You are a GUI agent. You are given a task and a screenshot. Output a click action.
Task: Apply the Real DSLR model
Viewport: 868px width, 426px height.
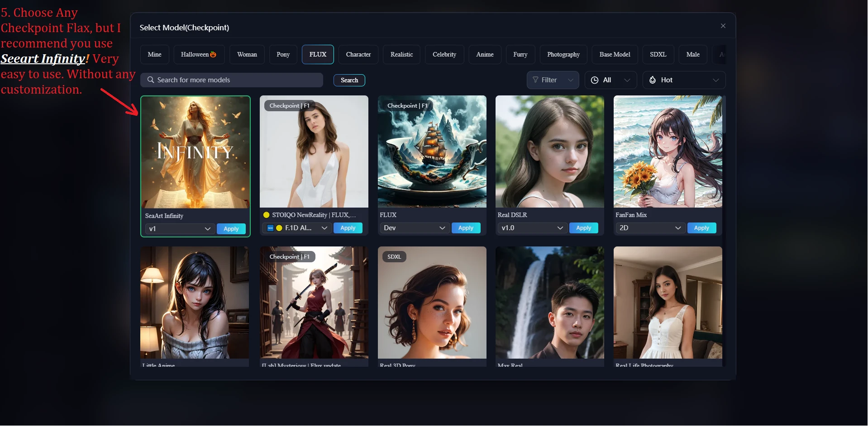pyautogui.click(x=583, y=228)
